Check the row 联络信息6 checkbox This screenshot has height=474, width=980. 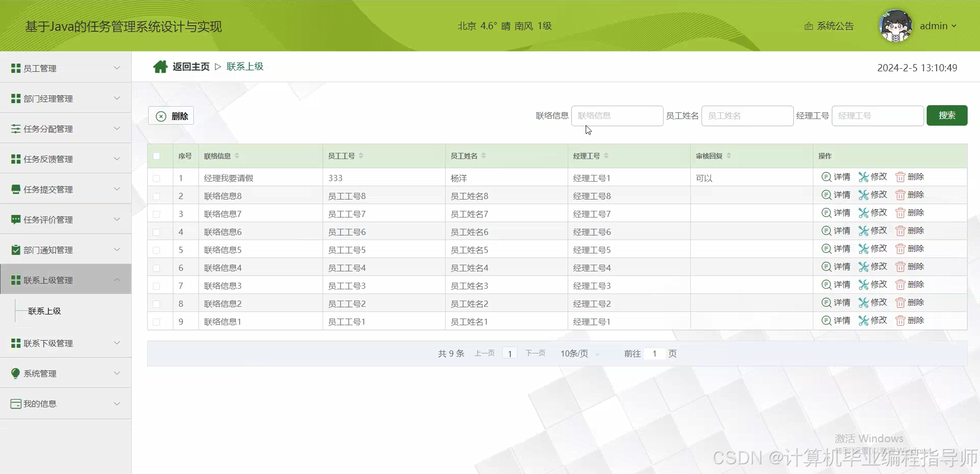(156, 232)
